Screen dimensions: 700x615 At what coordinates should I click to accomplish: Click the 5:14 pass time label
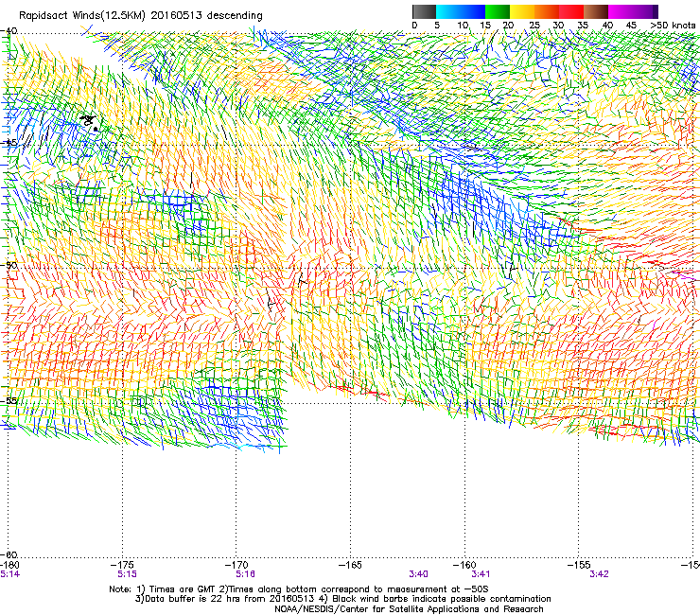point(9,574)
